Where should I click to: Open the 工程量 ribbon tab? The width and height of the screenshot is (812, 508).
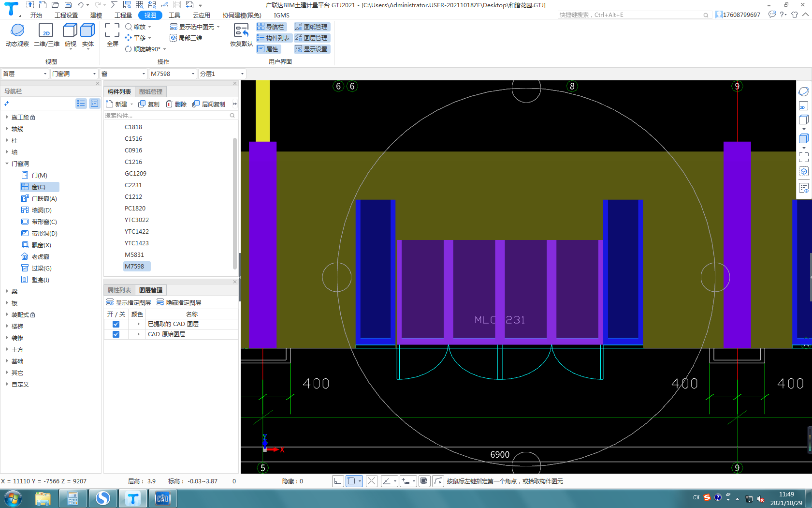coord(123,15)
